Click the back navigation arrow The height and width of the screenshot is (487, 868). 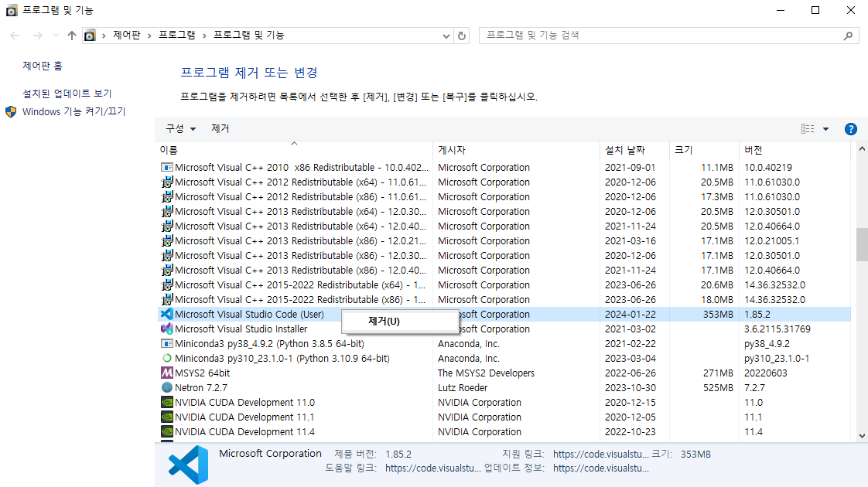click(15, 36)
